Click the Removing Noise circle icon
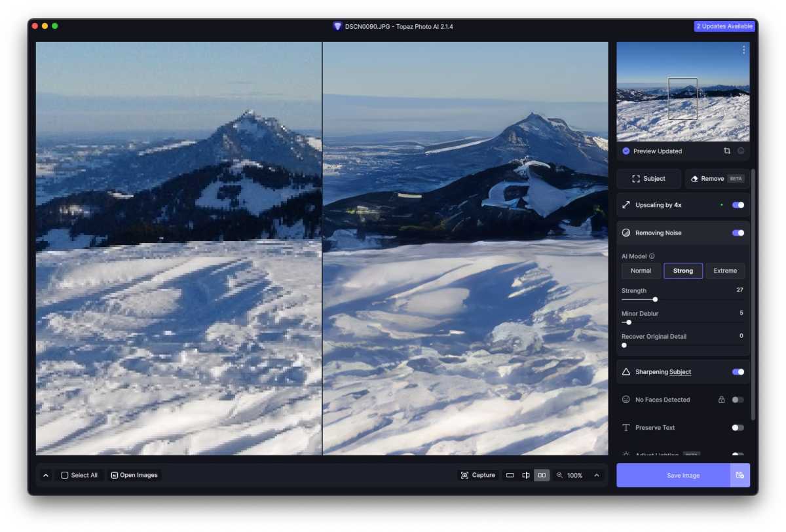The image size is (786, 532). 626,233
